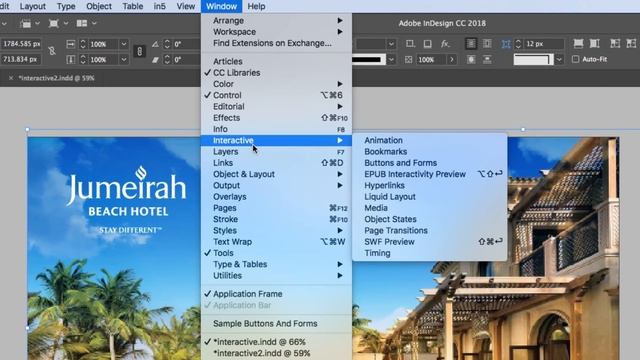Open Corner Options icon in control panel

410,44
